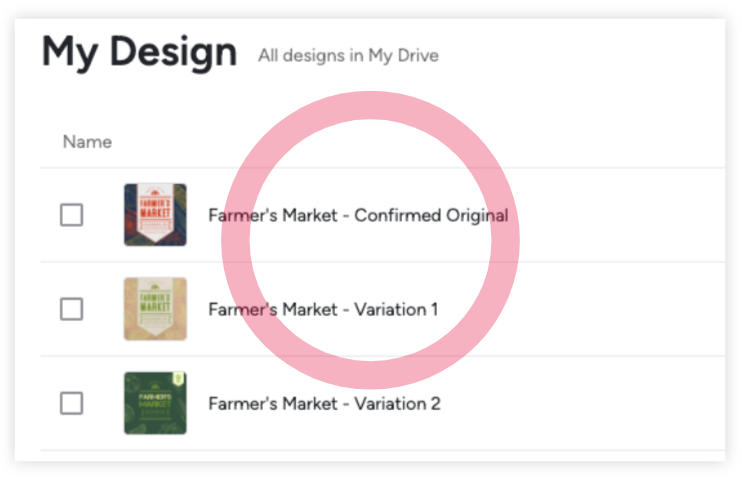Viewport: 742px width, 479px height.
Task: Click the My Design page heading
Action: point(139,52)
